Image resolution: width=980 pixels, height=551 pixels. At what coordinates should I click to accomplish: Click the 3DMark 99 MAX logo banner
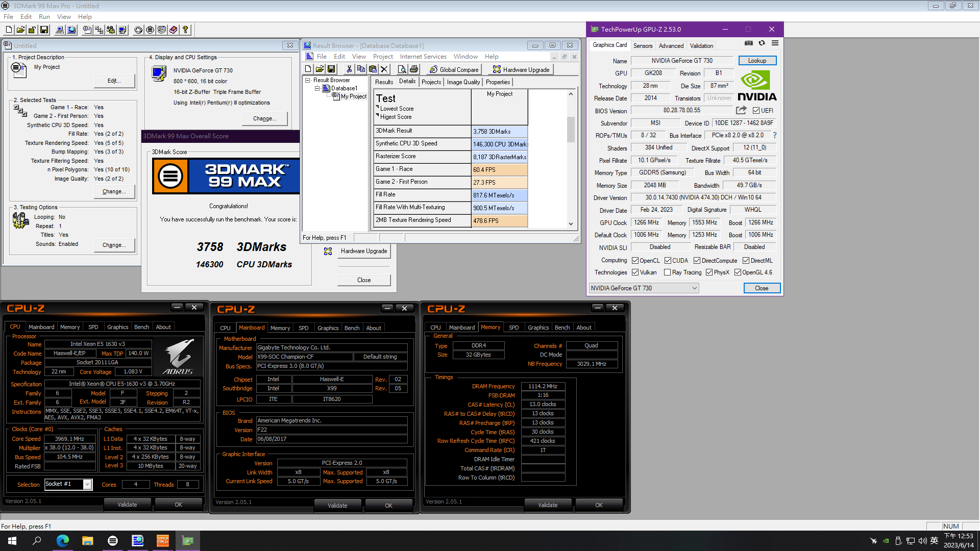coord(226,176)
